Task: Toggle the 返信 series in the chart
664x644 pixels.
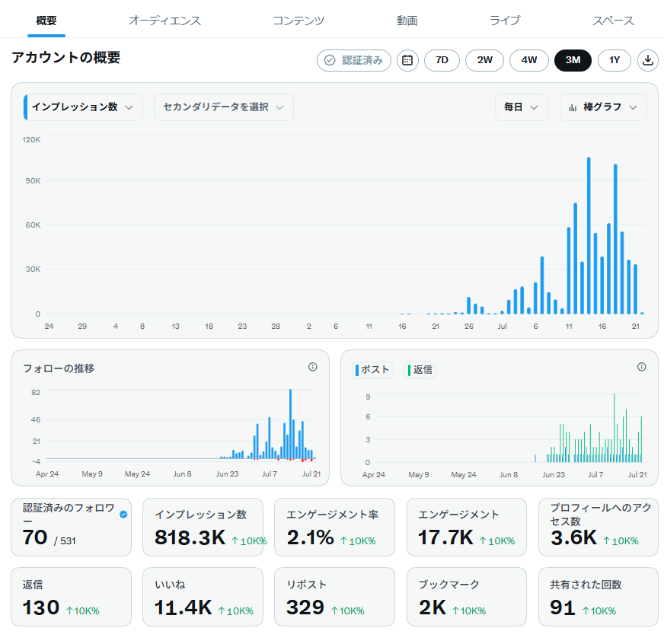Action: click(420, 370)
